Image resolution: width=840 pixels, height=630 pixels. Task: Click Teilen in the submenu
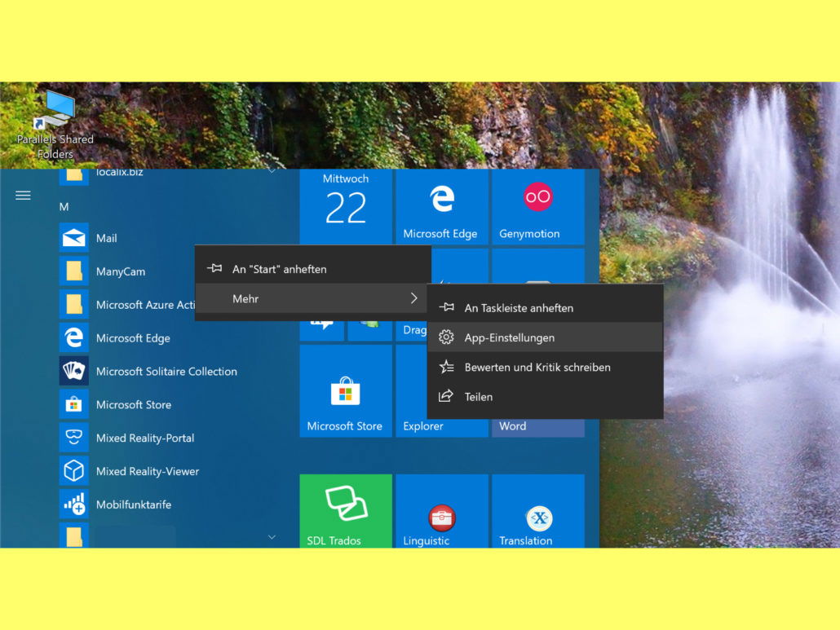click(544, 397)
